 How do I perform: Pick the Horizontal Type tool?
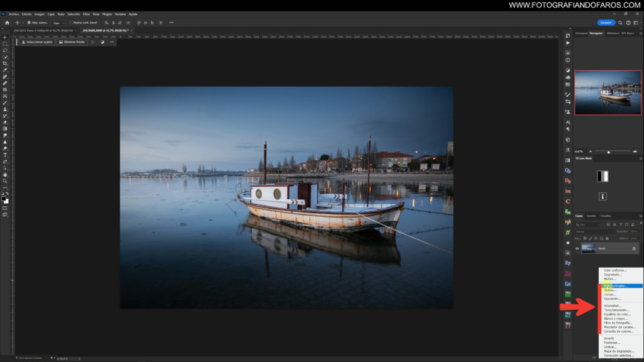pos(5,155)
